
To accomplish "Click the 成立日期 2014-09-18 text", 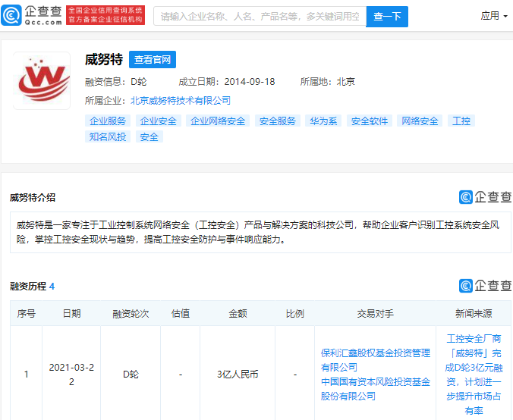I will pos(227,82).
